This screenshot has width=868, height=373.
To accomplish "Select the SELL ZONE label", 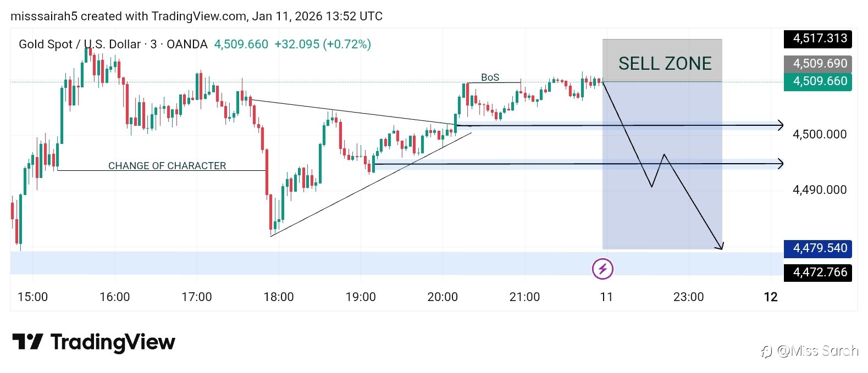I will [x=665, y=64].
